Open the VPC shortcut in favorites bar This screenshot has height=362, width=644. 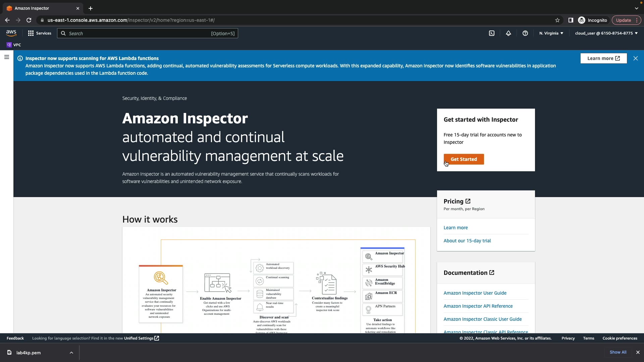click(x=14, y=45)
